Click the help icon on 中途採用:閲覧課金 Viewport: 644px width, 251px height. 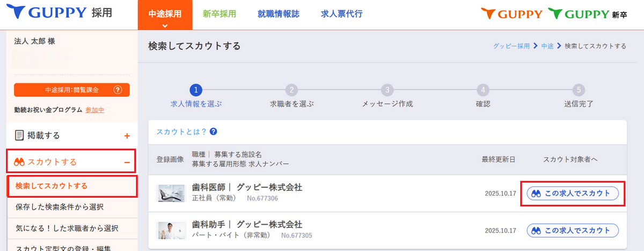coord(119,90)
